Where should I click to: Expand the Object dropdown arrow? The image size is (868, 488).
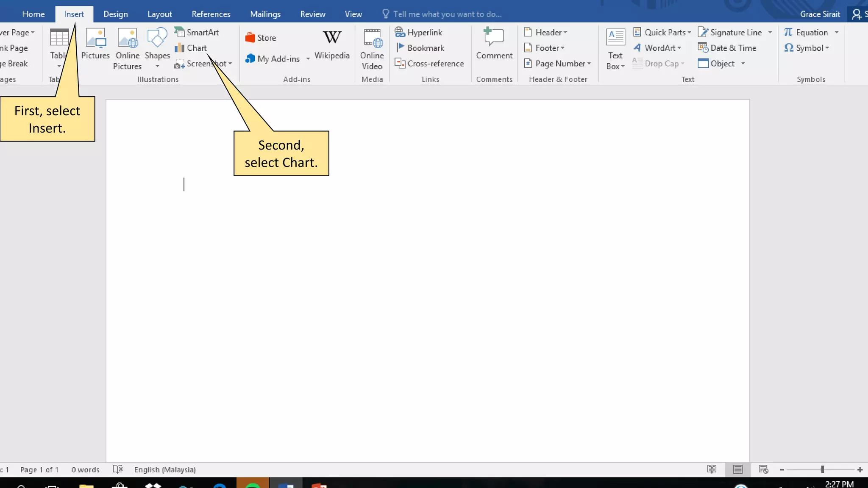pos(743,64)
